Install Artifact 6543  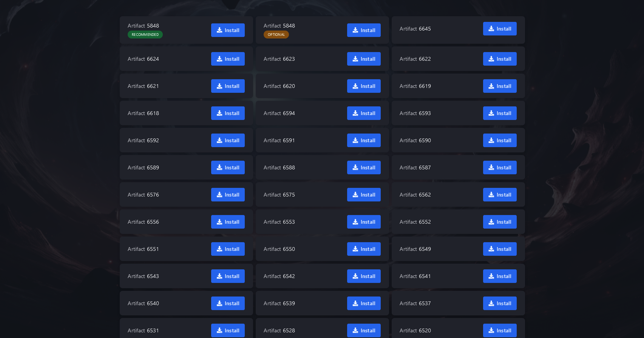tap(228, 276)
